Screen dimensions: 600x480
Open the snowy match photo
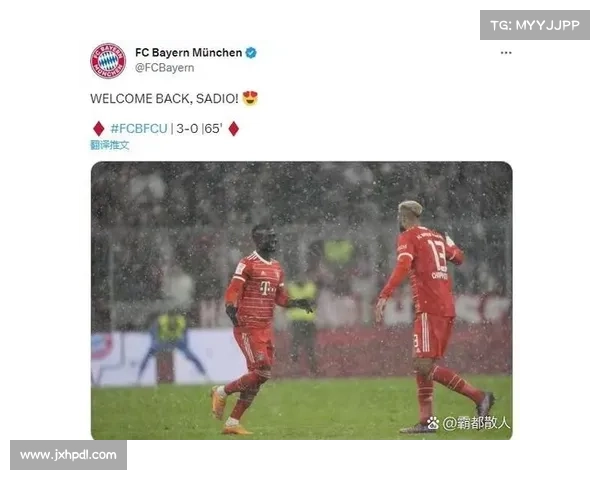click(x=302, y=300)
